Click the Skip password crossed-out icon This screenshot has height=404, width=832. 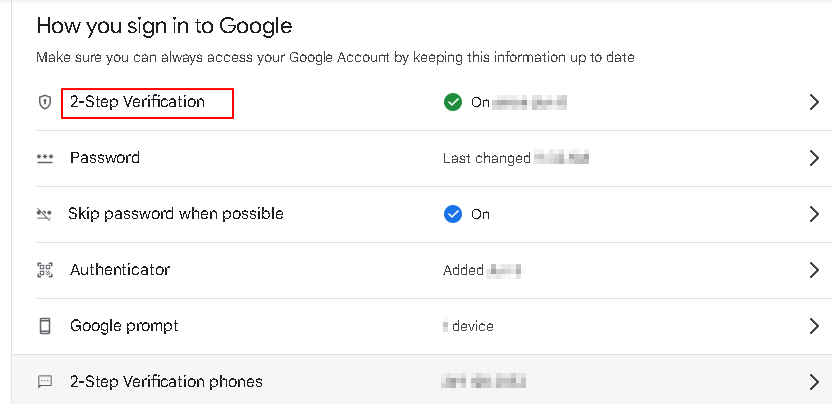coord(43,214)
